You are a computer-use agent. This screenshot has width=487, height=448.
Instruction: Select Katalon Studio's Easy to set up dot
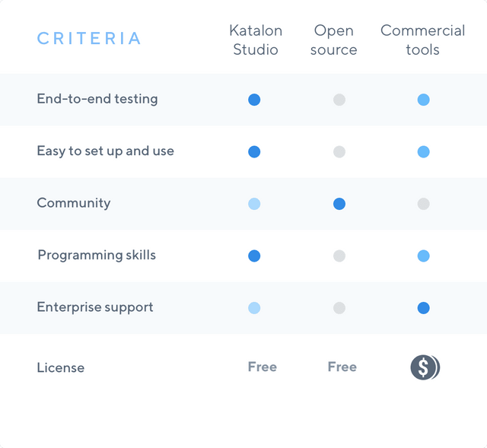tap(254, 152)
